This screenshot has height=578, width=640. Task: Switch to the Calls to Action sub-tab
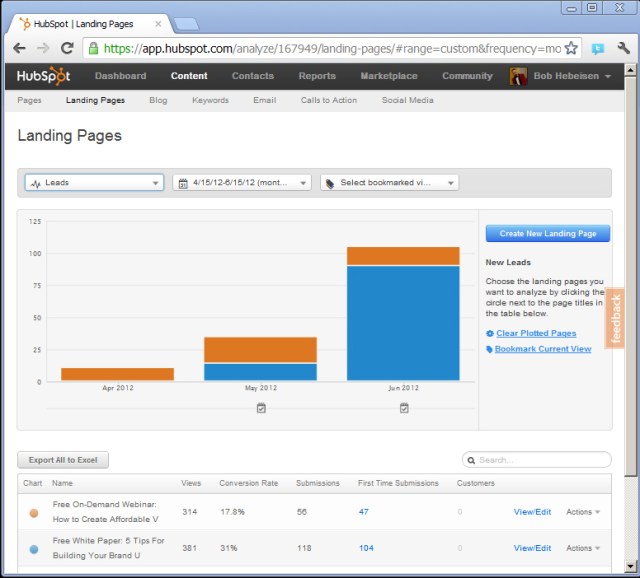pyautogui.click(x=328, y=100)
